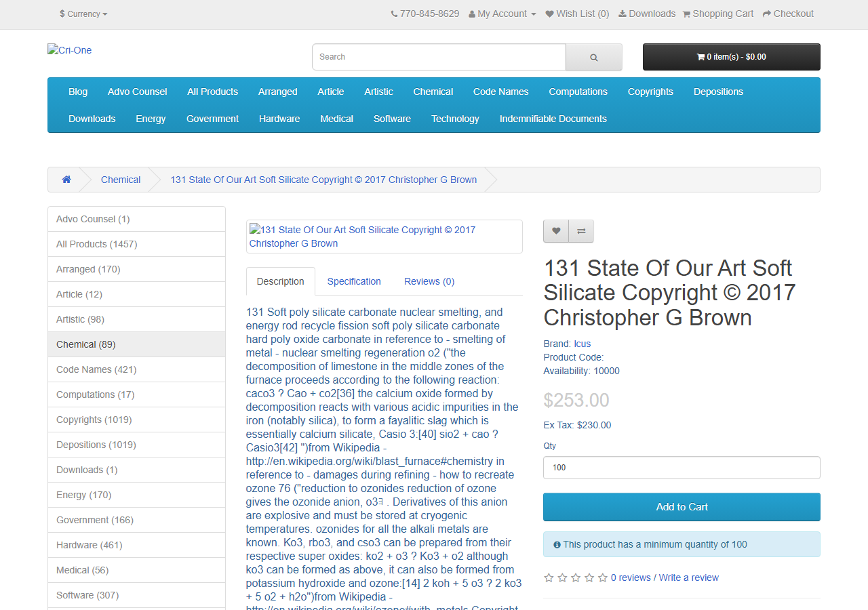
Task: Open Blog in navigation bar
Action: 78,91
